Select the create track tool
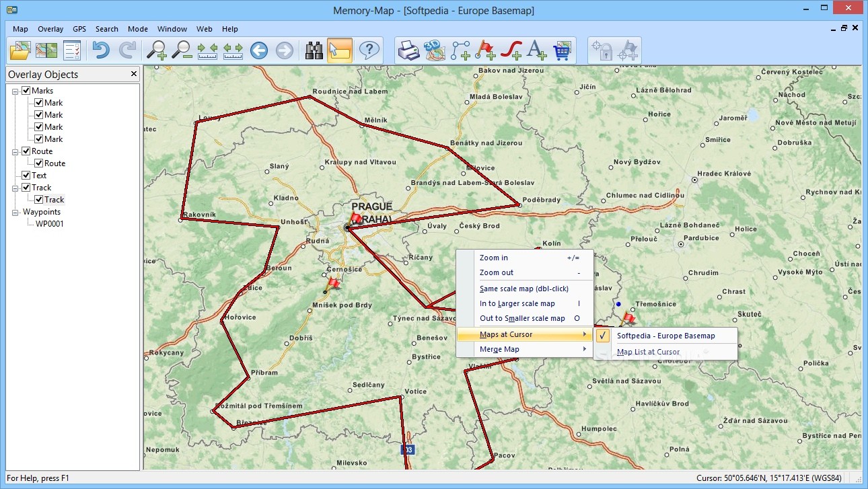 (511, 50)
